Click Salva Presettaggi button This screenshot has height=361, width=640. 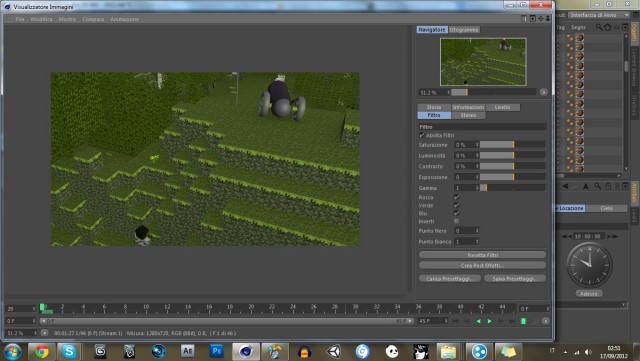pyautogui.click(x=515, y=279)
